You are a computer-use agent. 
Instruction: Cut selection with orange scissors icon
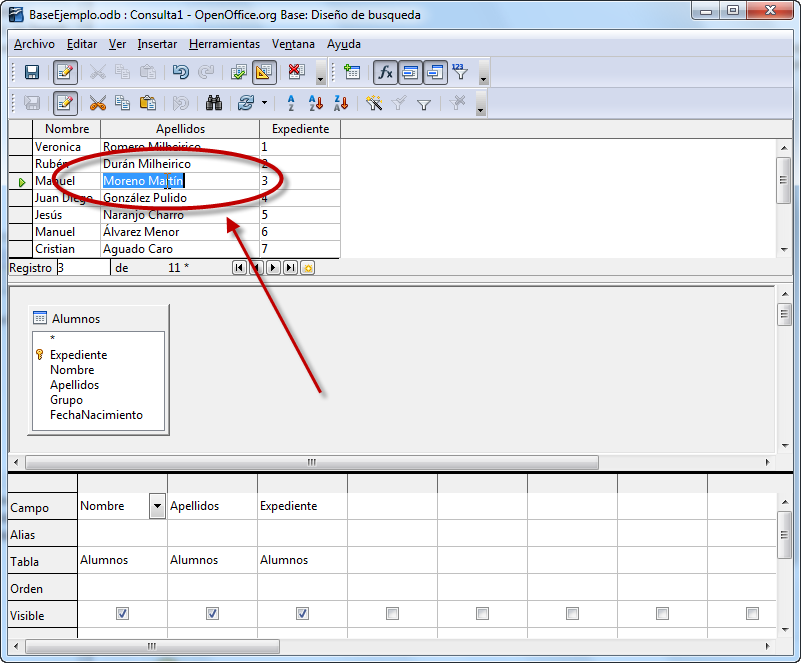pyautogui.click(x=98, y=104)
